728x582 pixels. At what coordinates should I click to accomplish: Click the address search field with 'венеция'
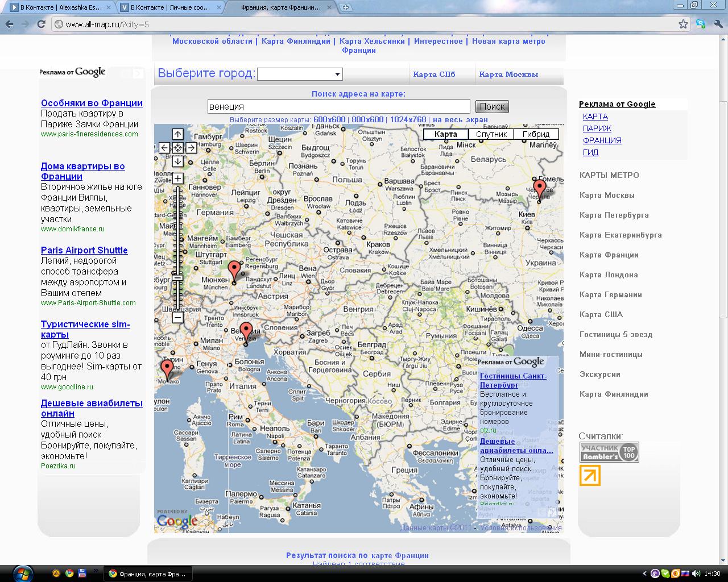[x=339, y=106]
